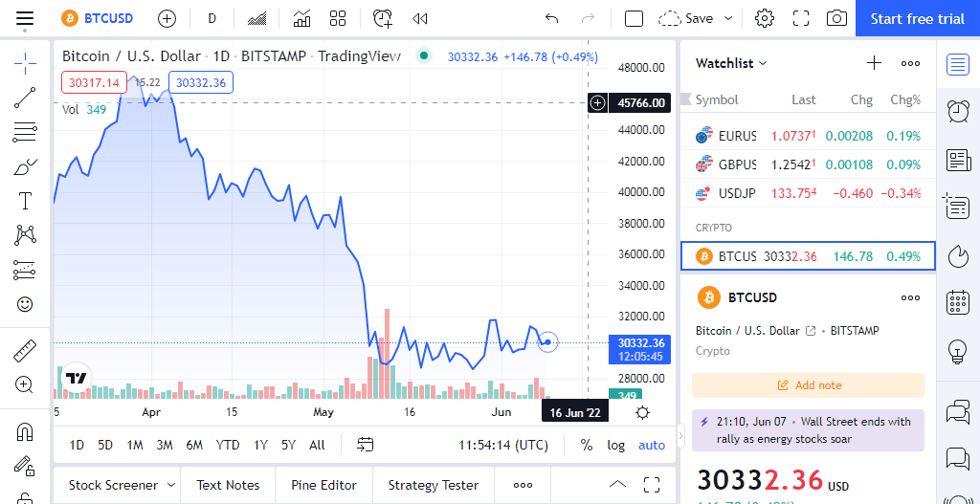
Task: Select the BTCUSD row in watchlist
Action: [x=809, y=256]
